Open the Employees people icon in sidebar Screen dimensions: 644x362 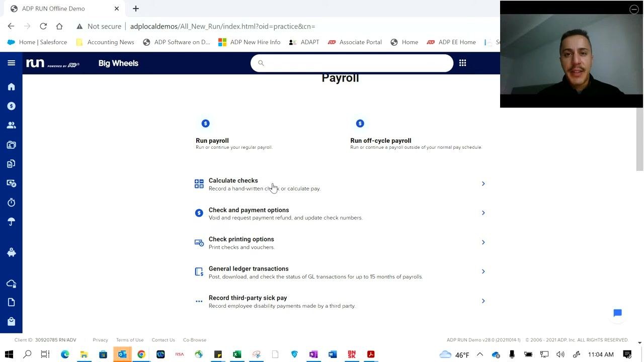click(11, 125)
